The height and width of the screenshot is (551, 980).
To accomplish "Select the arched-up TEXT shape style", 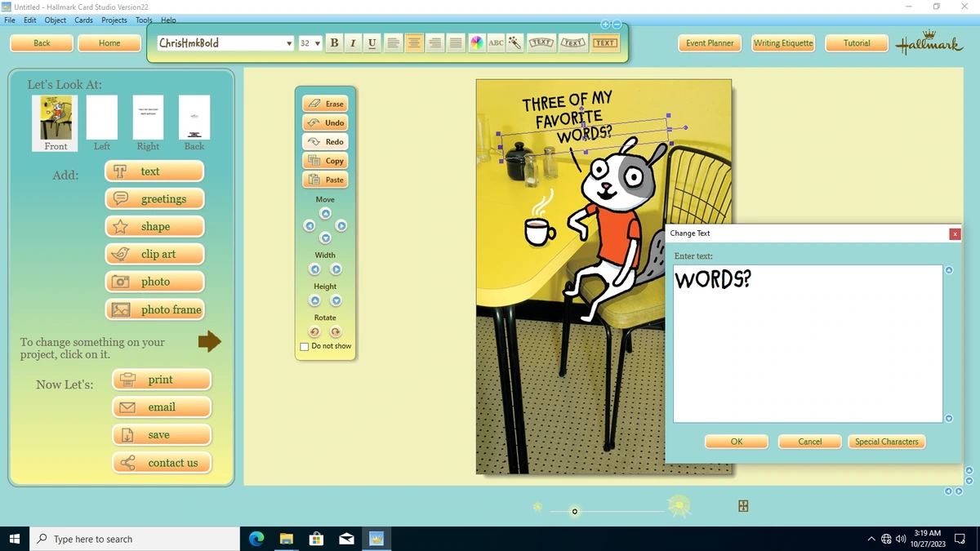I will pos(542,42).
